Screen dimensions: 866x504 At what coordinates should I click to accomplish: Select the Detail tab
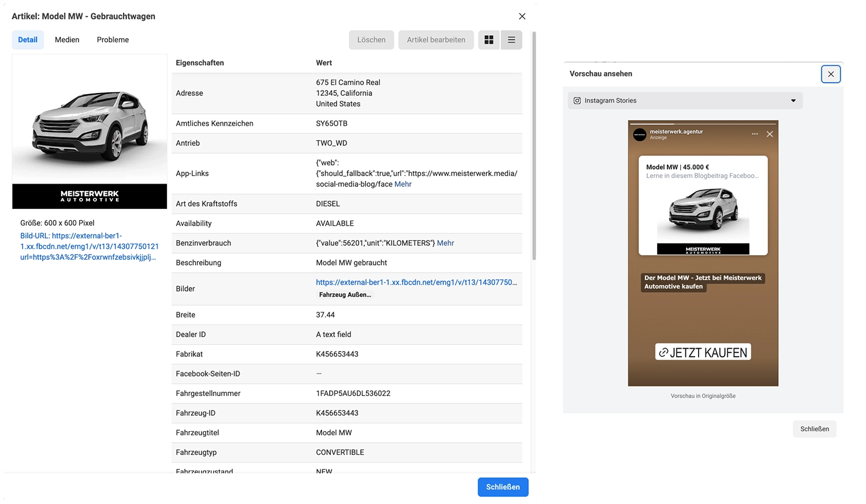pyautogui.click(x=28, y=40)
